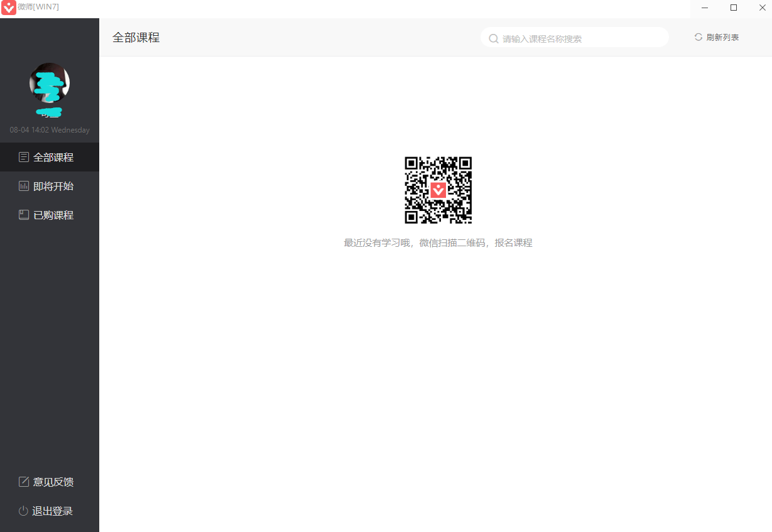Focus the course name search field

tap(575, 38)
